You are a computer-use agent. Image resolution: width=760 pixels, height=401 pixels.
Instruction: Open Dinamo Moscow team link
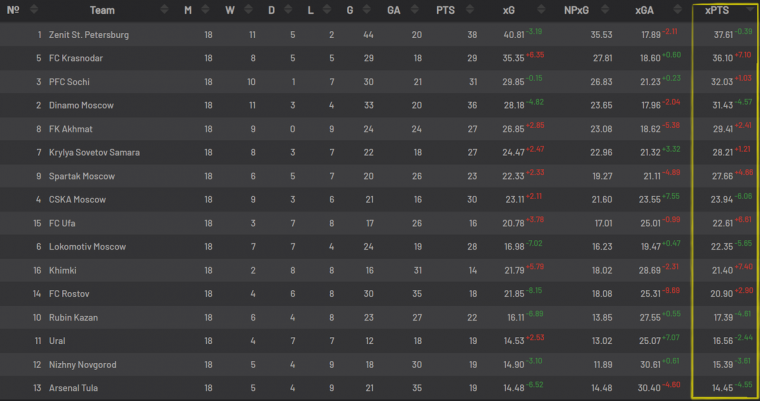coord(81,105)
